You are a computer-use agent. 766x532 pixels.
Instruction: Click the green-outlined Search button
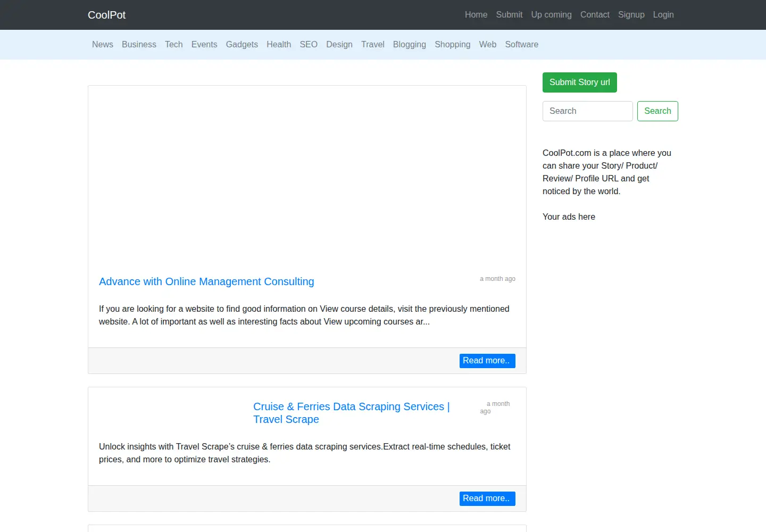[x=657, y=111]
